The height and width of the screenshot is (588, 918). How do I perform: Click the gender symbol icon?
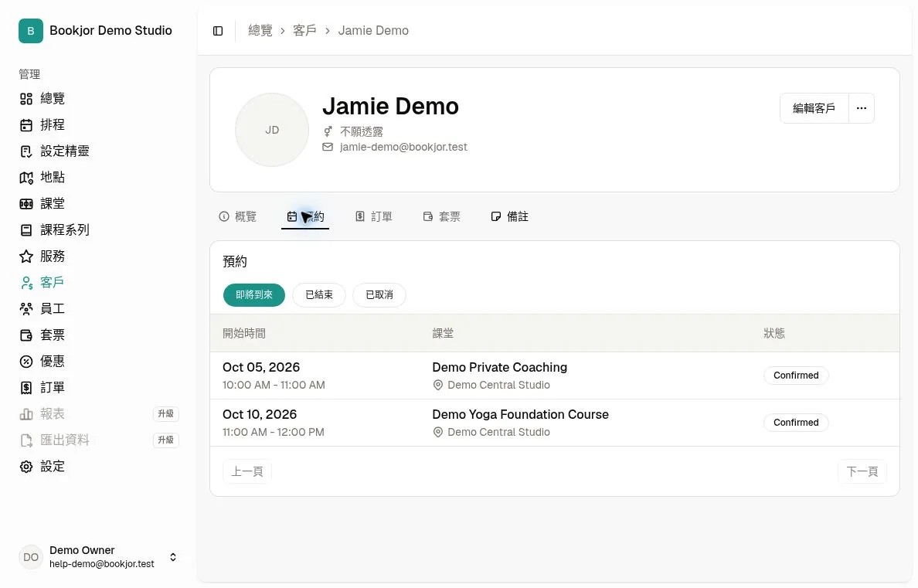click(x=328, y=132)
